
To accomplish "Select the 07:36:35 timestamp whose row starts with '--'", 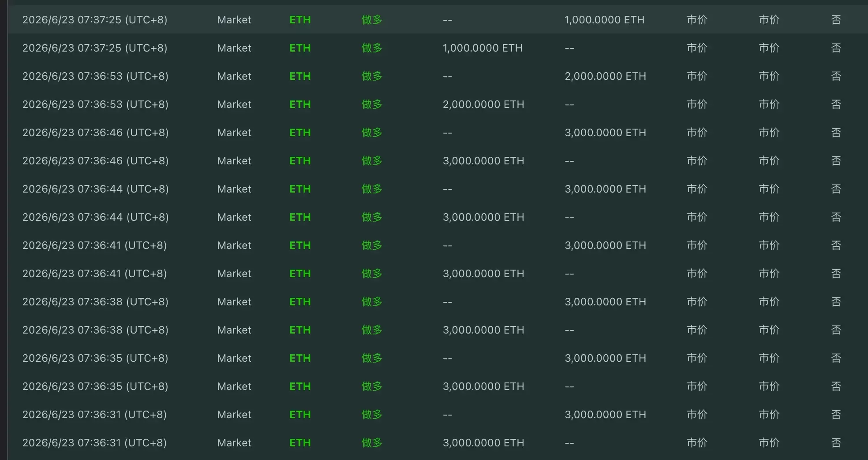I will (95, 358).
